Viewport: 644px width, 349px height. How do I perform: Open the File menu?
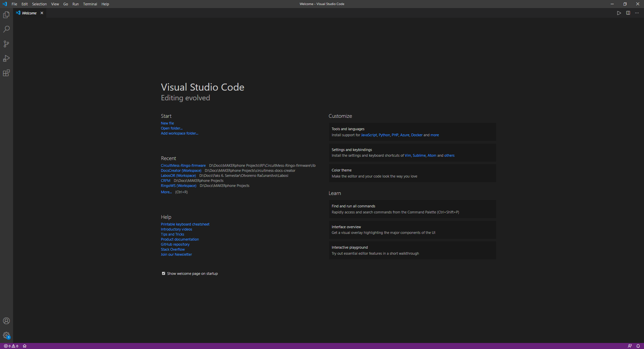[x=14, y=4]
